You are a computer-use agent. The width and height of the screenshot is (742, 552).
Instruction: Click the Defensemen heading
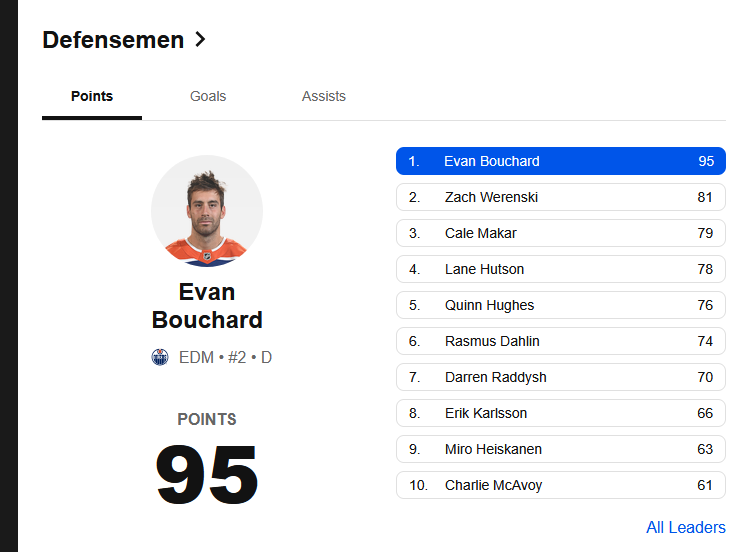[x=113, y=40]
